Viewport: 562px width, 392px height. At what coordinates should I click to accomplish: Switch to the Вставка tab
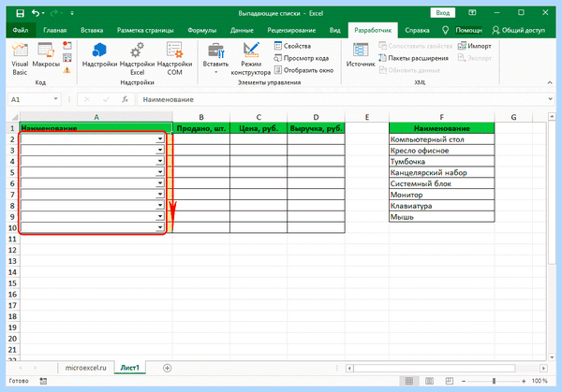click(x=92, y=30)
